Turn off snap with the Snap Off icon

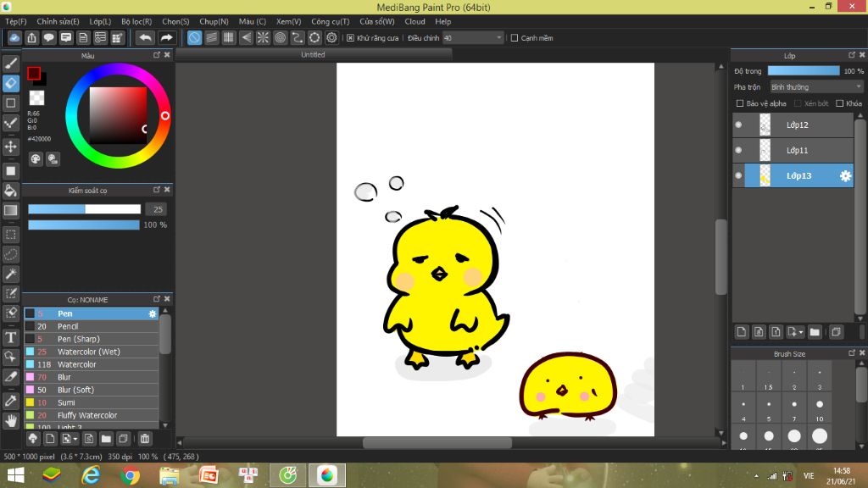[194, 37]
